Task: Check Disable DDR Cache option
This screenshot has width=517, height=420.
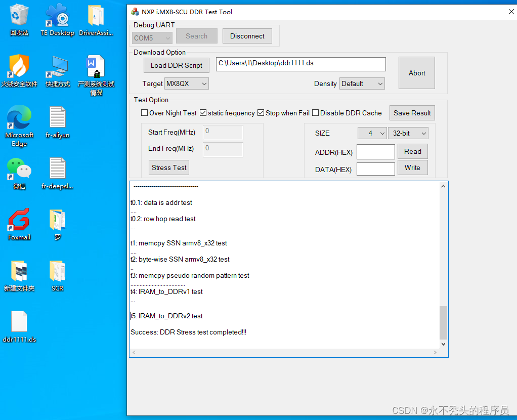Action: 316,113
